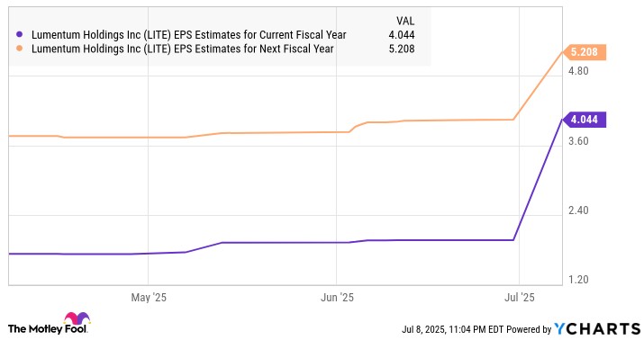This screenshot has height=340, width=644.
Task: Click the Jul 8, 2025 timestamp text
Action: click(x=453, y=329)
